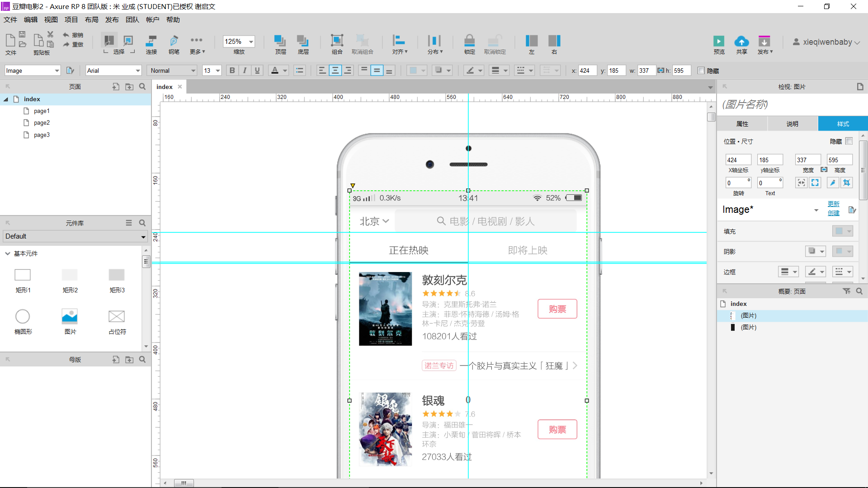Click the Preview (预览) button
Viewport: 868px width, 488px height.
719,44
